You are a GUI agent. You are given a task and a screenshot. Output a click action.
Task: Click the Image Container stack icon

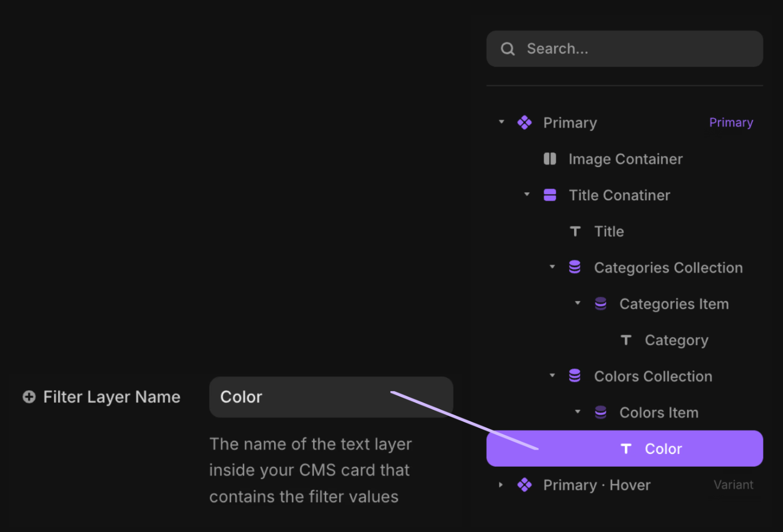(549, 159)
